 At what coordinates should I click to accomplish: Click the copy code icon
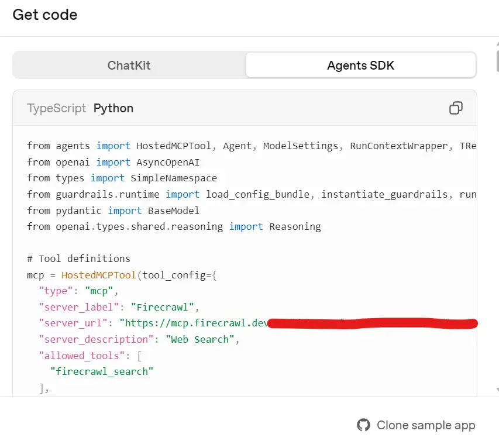tap(455, 108)
